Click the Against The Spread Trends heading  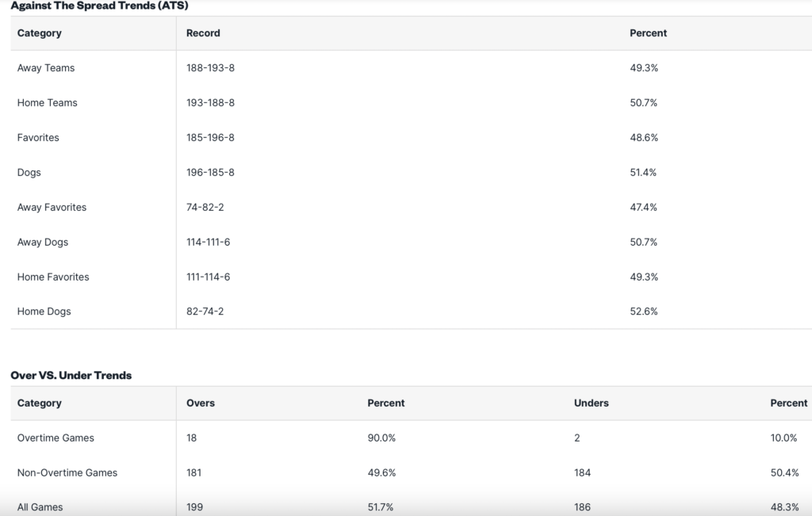pyautogui.click(x=99, y=6)
